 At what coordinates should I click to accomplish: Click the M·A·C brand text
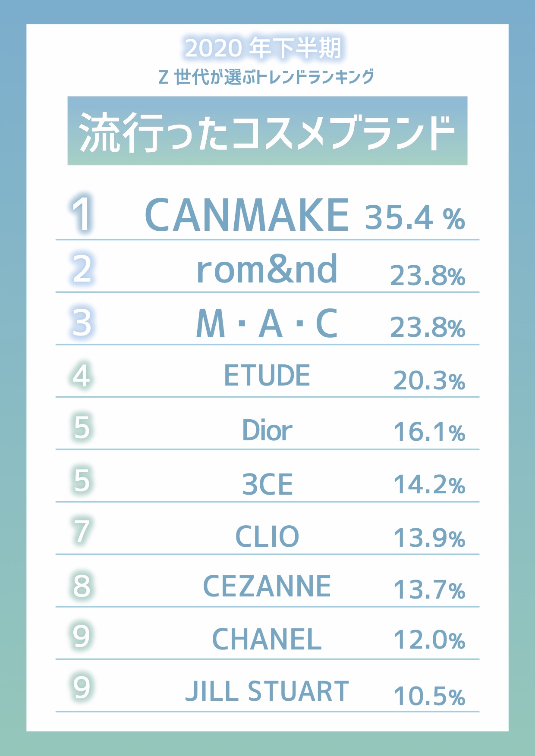tap(267, 323)
